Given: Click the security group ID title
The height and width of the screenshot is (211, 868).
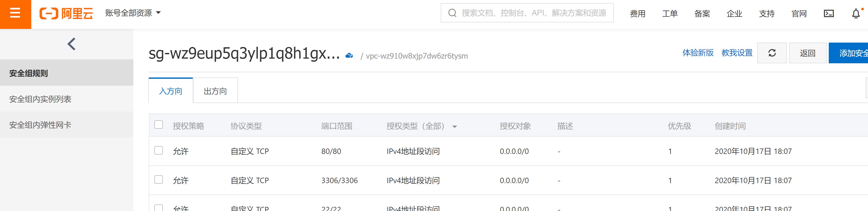Looking at the screenshot, I should pyautogui.click(x=244, y=53).
